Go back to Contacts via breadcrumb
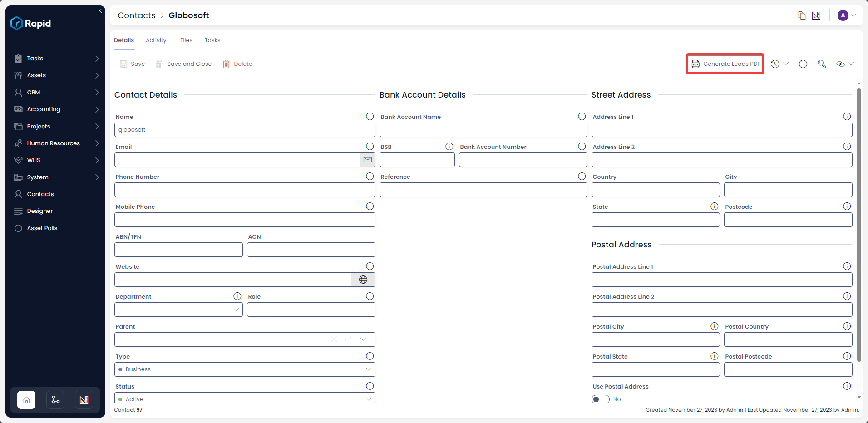 137,15
